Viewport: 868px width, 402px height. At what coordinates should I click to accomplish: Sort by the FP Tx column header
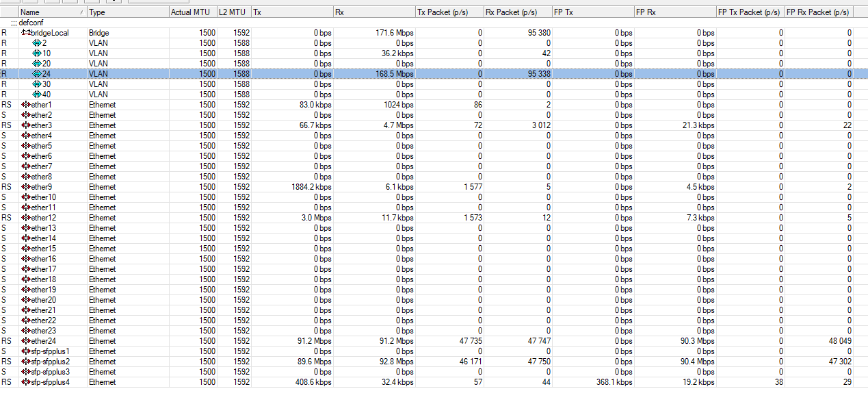593,12
